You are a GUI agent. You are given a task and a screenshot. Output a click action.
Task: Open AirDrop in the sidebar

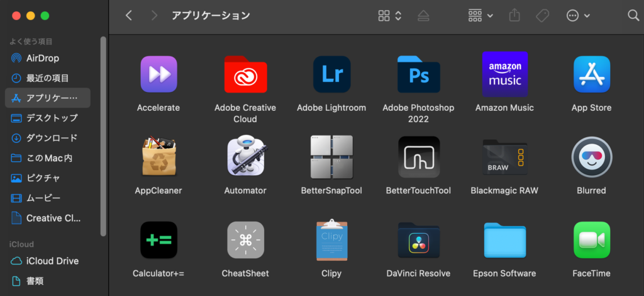[48, 58]
